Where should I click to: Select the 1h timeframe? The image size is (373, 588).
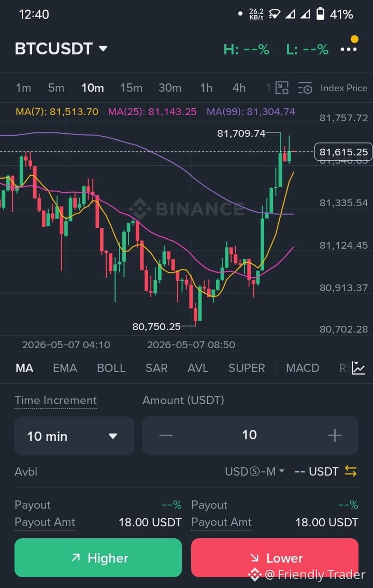coord(206,88)
